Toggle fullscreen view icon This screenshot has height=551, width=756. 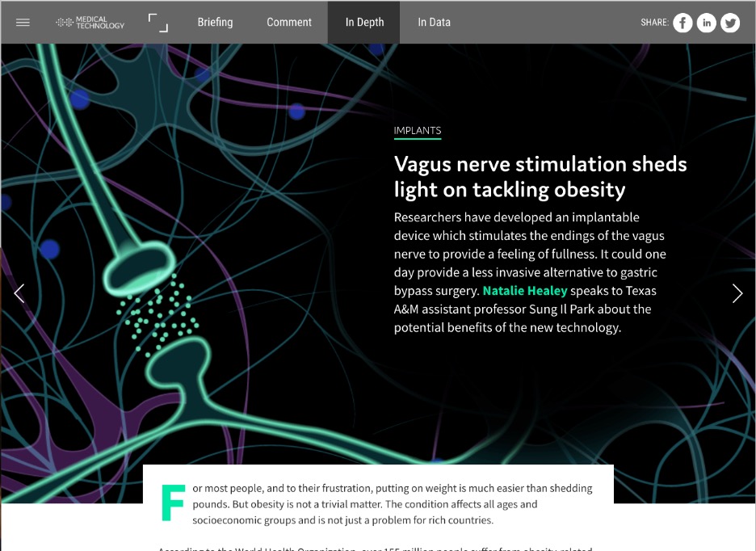[x=158, y=23]
